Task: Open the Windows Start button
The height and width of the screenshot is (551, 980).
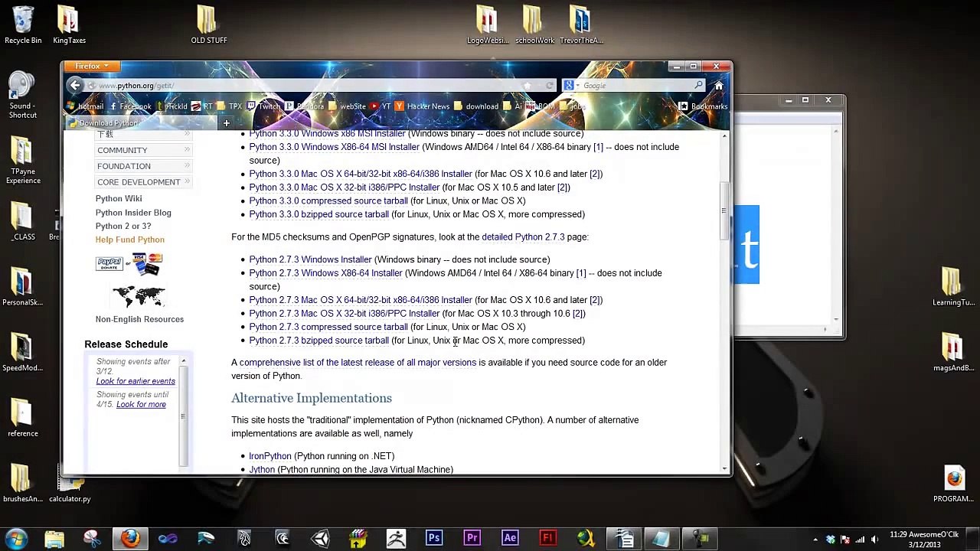Action: [x=17, y=539]
